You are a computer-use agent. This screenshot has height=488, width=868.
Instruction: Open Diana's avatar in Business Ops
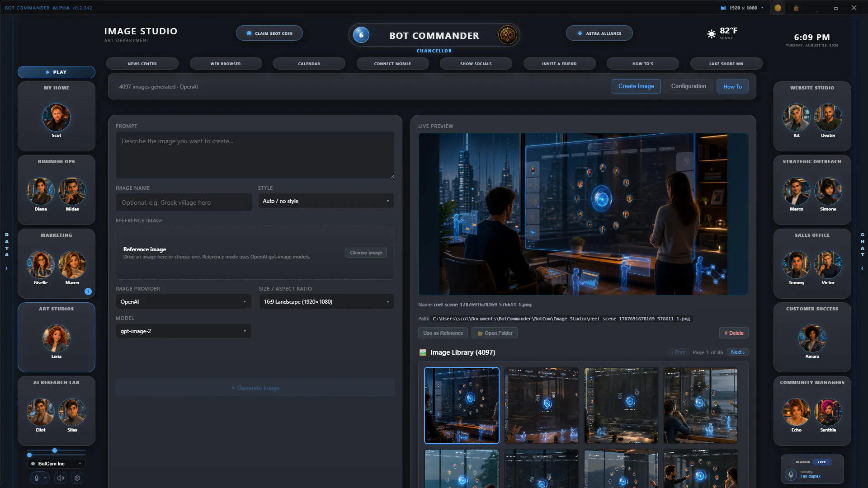[41, 191]
